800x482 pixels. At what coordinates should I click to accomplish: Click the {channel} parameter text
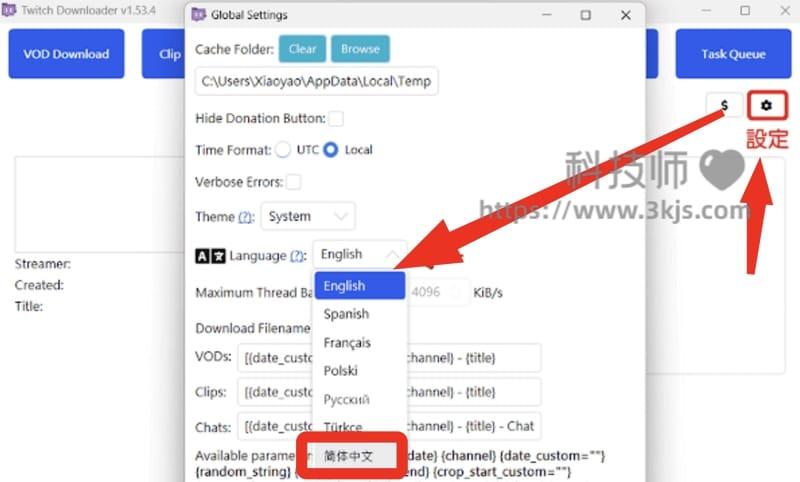point(470,455)
